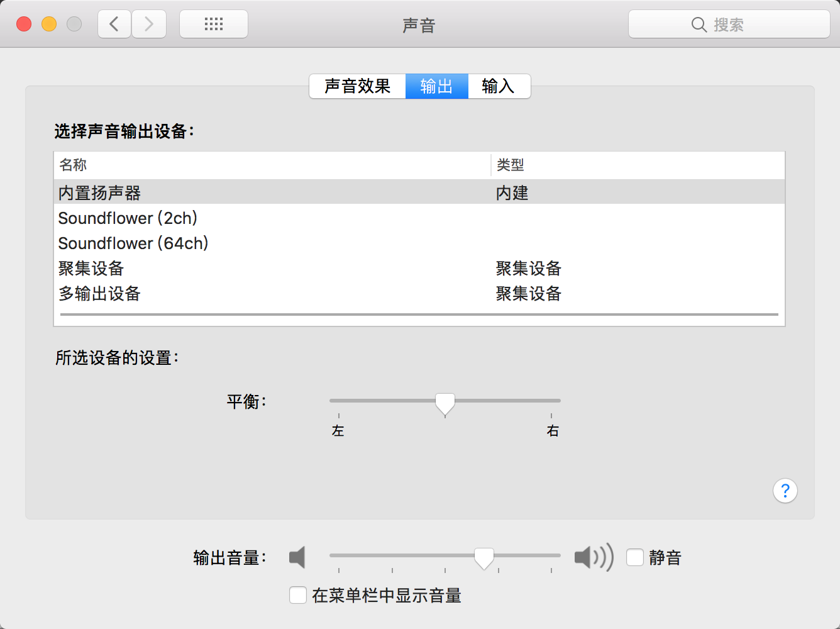Open the 输入 tab

click(x=499, y=86)
